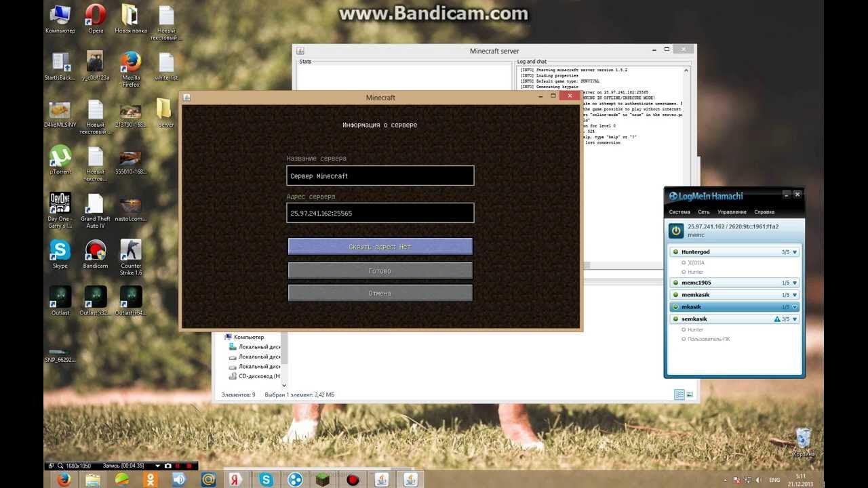
Task: Toggle the Huntergod network status dot
Action: tap(675, 252)
